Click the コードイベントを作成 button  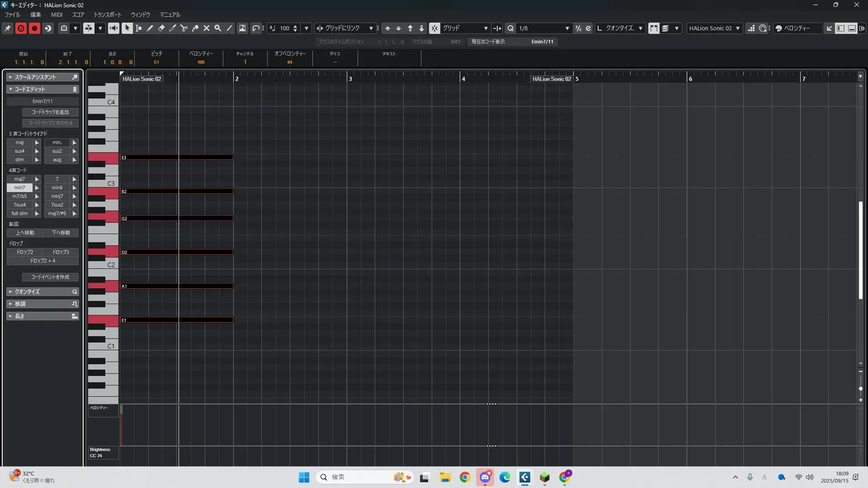pyautogui.click(x=50, y=277)
